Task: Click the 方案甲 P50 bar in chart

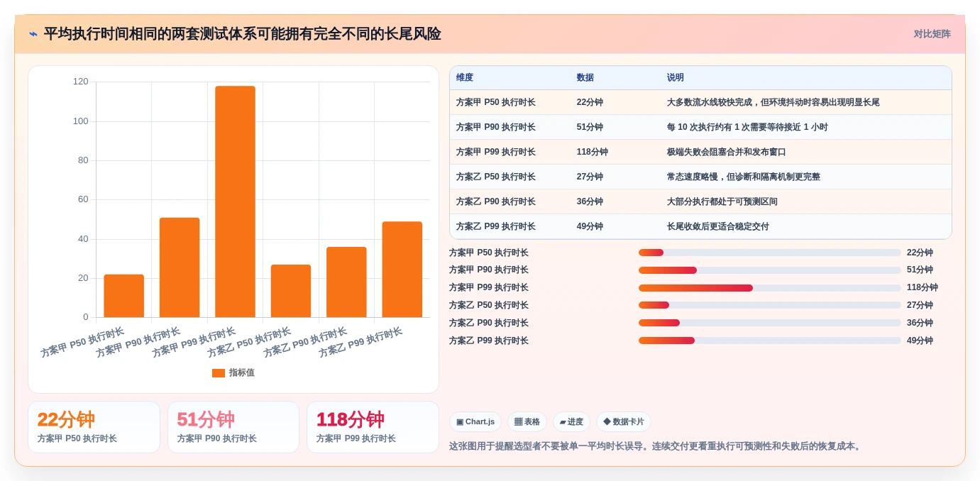Action: 124,296
